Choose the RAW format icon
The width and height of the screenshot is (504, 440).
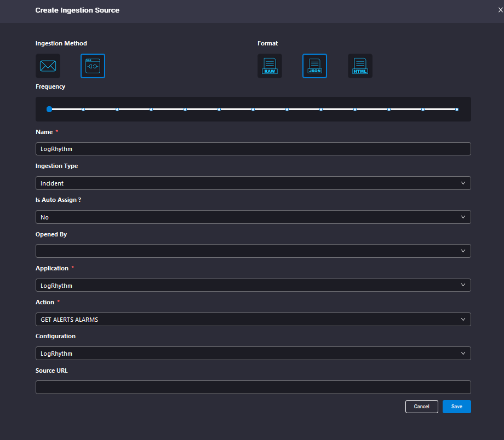coord(270,66)
